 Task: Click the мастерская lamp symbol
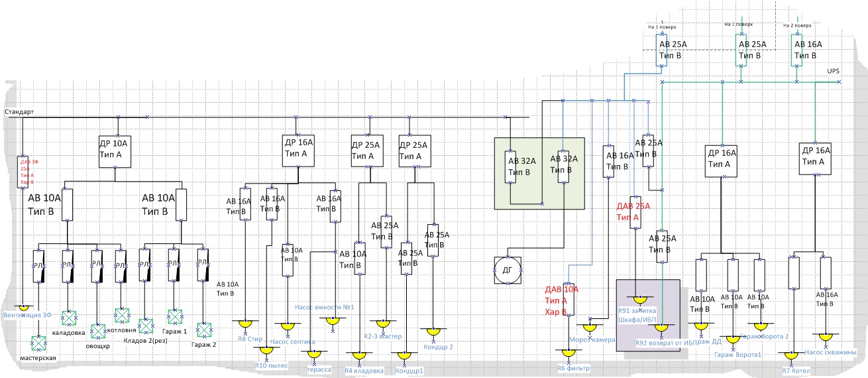tap(39, 343)
